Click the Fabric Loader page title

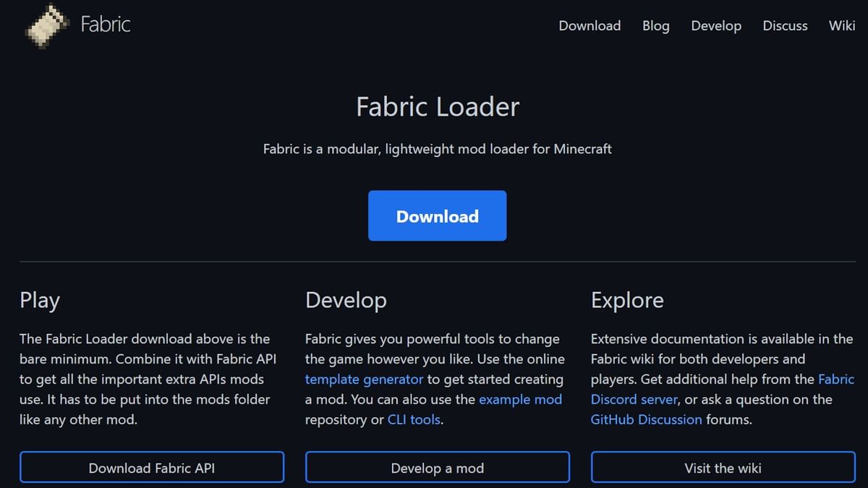[x=437, y=107]
